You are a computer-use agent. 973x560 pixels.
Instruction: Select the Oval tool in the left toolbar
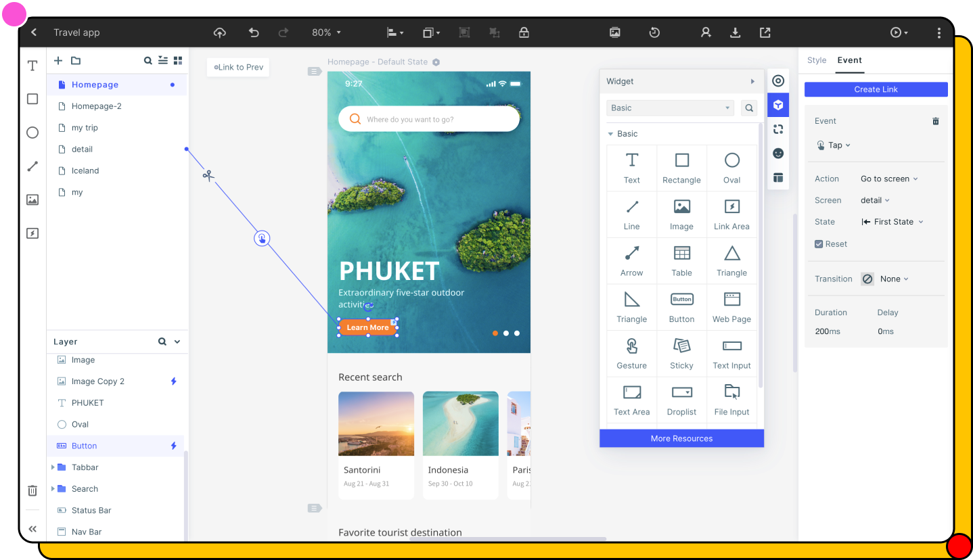(x=32, y=133)
